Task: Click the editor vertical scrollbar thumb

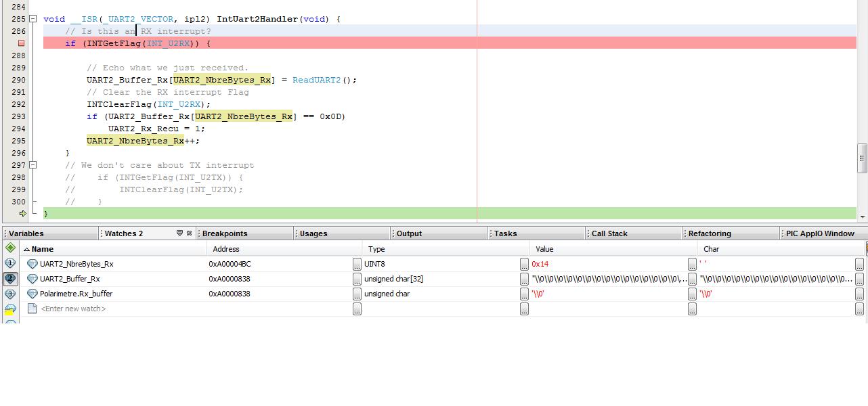Action: [863, 158]
